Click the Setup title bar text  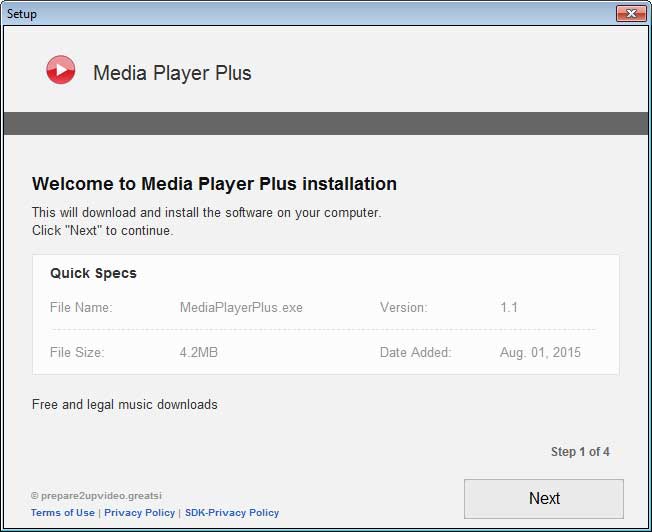23,14
